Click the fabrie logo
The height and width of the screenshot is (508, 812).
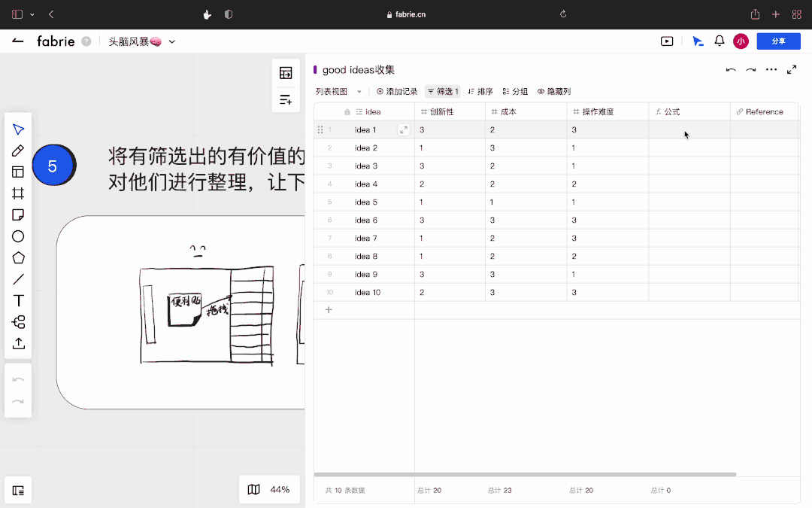56,41
